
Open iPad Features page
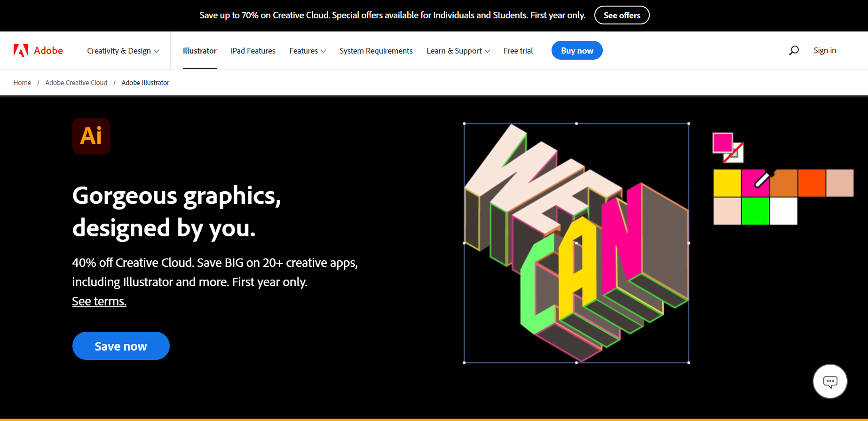click(253, 51)
